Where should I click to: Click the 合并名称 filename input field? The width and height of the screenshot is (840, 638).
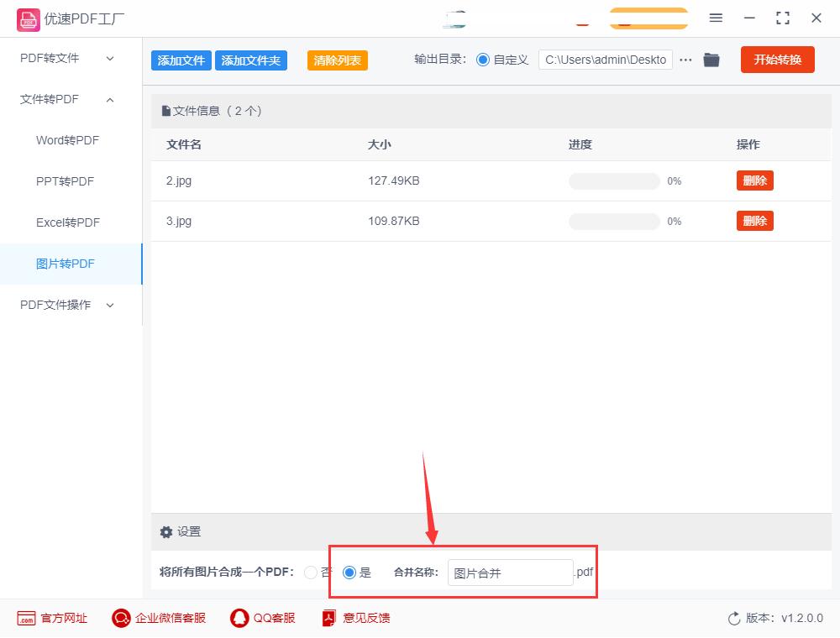pos(510,573)
